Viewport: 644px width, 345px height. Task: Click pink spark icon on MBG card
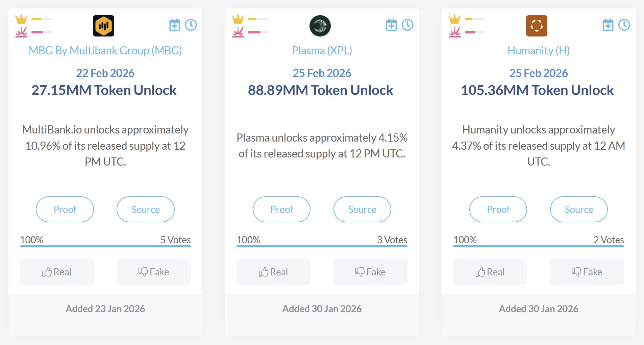point(21,32)
